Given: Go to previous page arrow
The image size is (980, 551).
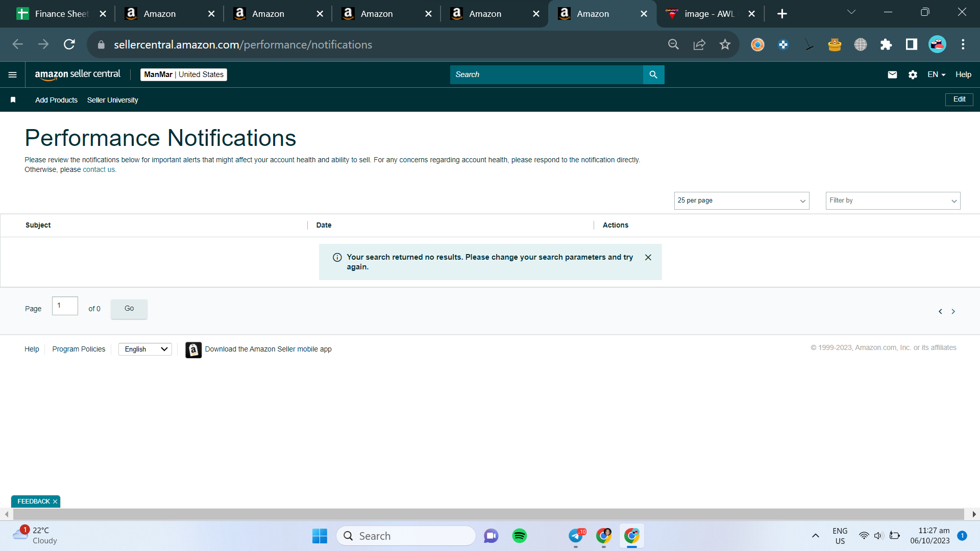Looking at the screenshot, I should (x=940, y=311).
